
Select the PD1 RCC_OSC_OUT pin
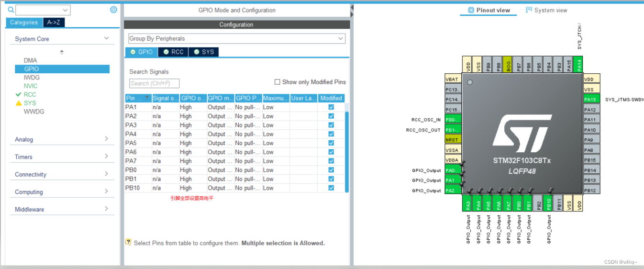(x=453, y=130)
